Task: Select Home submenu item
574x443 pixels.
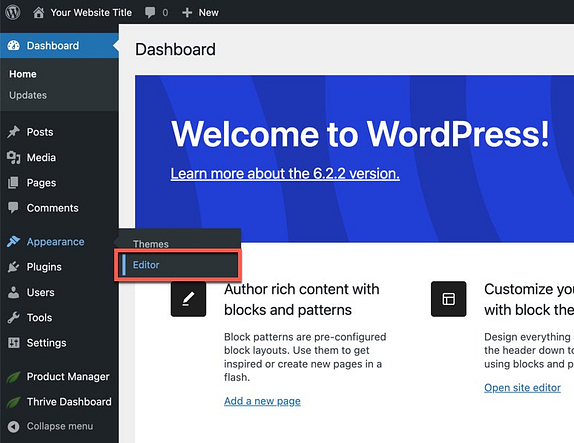Action: click(23, 74)
